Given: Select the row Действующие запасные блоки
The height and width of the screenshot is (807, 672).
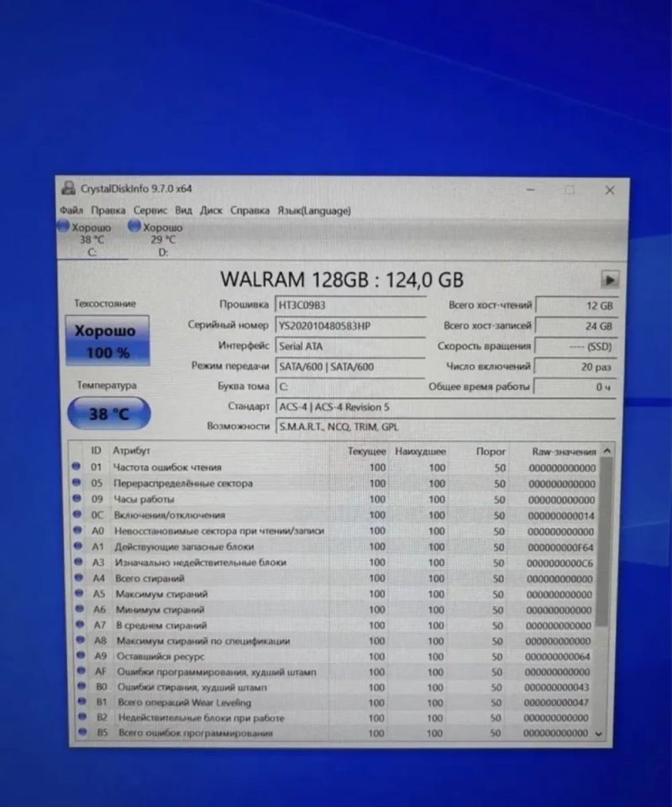Looking at the screenshot, I should click(334, 546).
